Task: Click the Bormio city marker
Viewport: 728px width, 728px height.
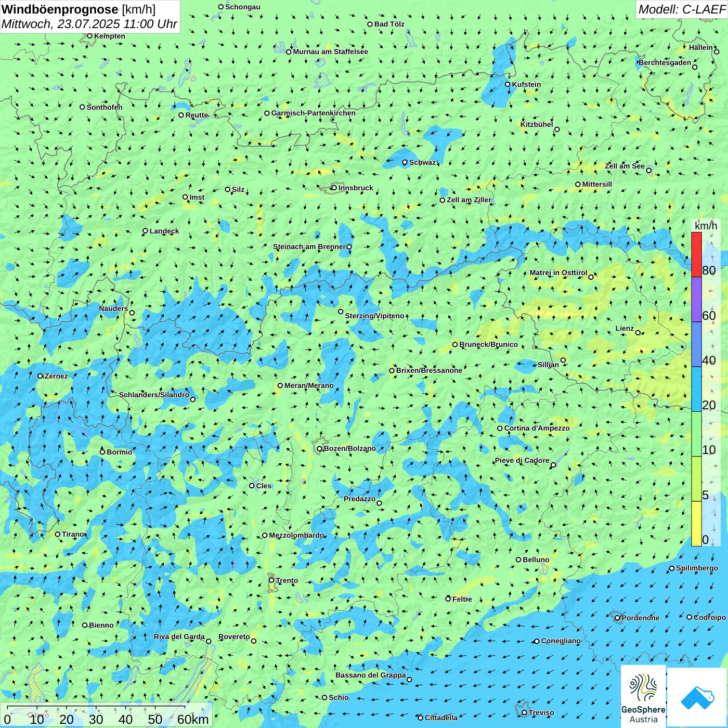Action: [x=102, y=452]
